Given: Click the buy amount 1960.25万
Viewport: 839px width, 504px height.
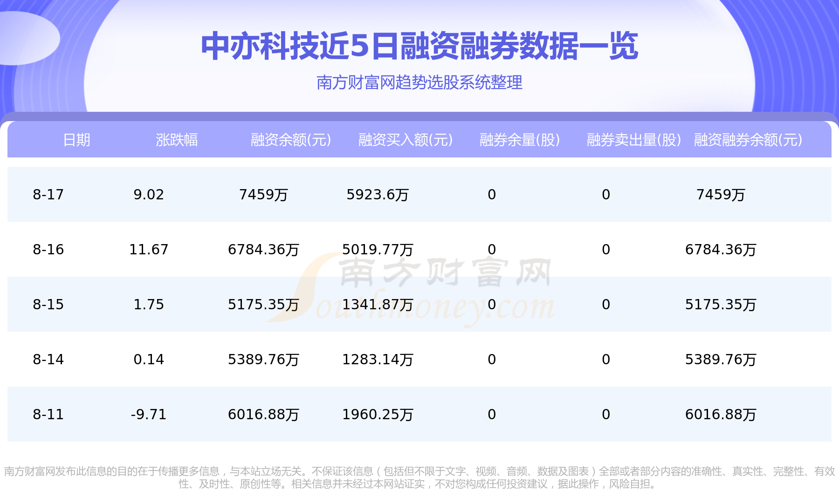Looking at the screenshot, I should pos(378,414).
